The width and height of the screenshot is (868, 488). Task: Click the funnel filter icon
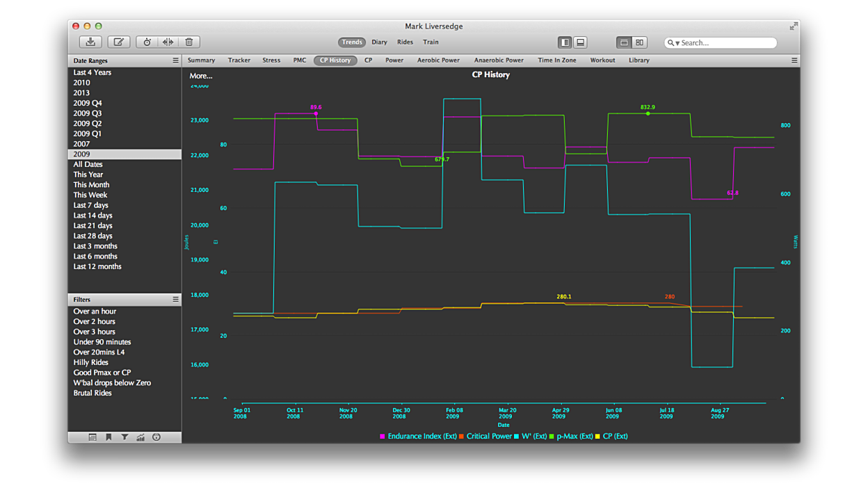124,437
